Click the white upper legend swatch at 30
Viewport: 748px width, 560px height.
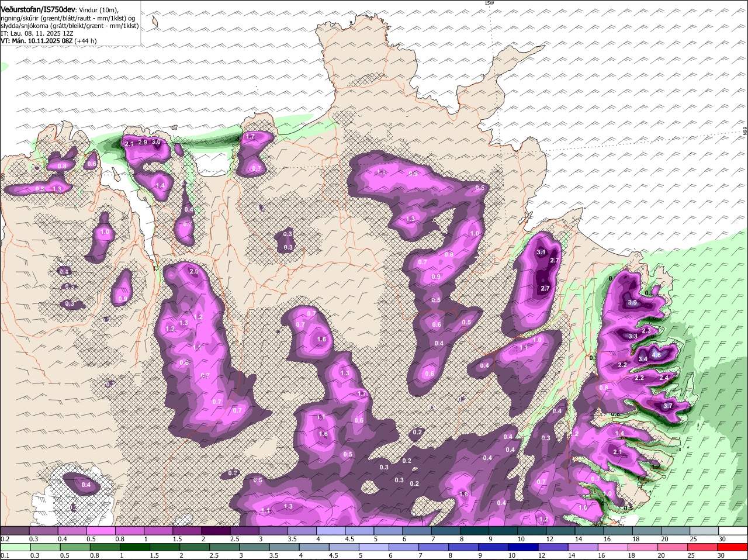(733, 531)
